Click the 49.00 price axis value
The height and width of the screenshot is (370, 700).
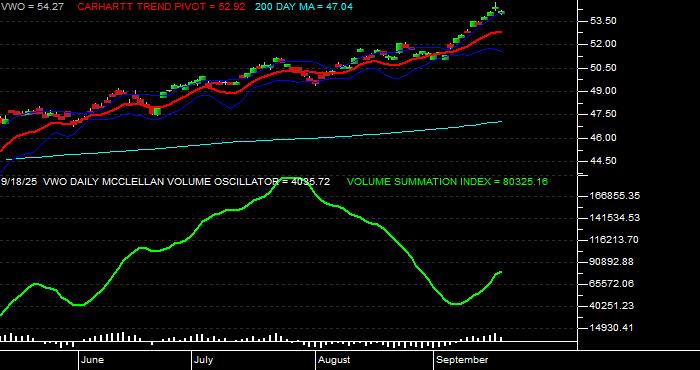pyautogui.click(x=604, y=91)
